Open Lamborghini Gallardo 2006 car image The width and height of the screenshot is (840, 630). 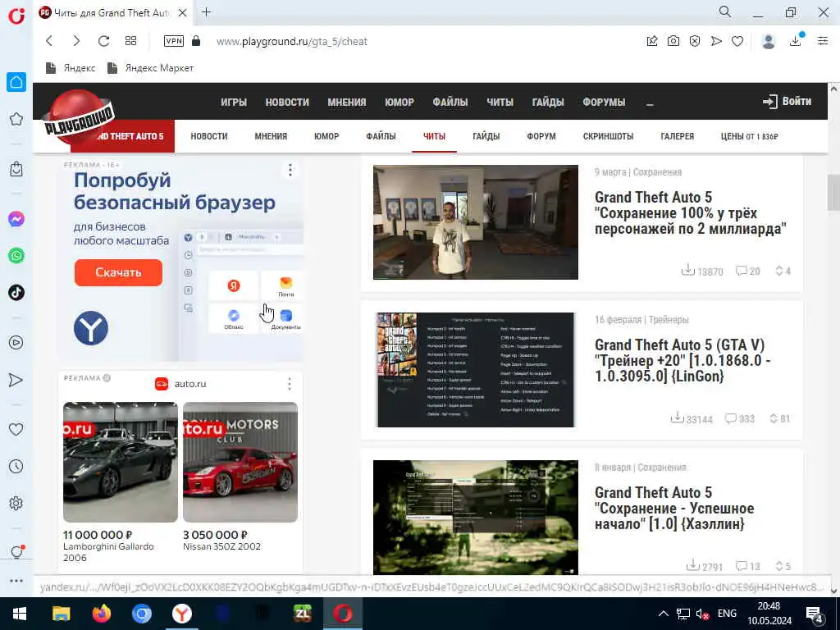(121, 462)
